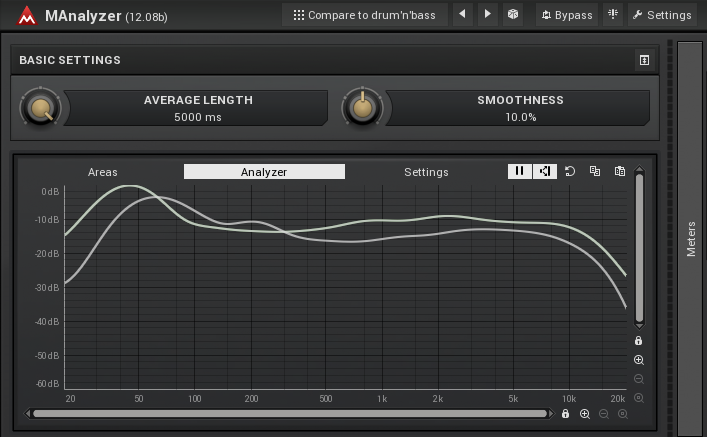The image size is (707, 437).
Task: Switch to the Areas tab
Action: (103, 172)
